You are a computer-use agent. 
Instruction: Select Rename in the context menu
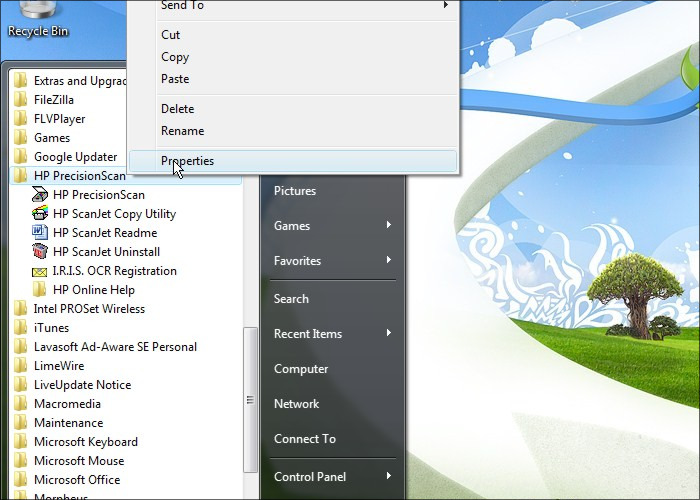pos(182,131)
